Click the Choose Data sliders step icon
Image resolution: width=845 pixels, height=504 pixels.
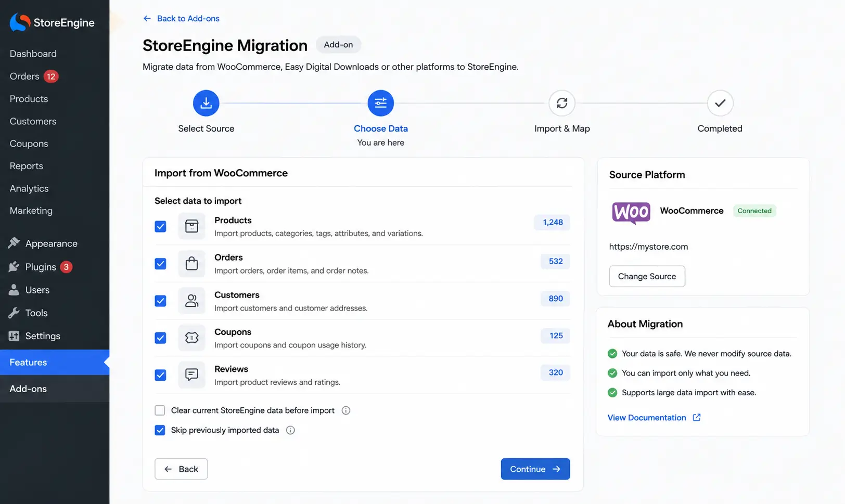pyautogui.click(x=381, y=103)
